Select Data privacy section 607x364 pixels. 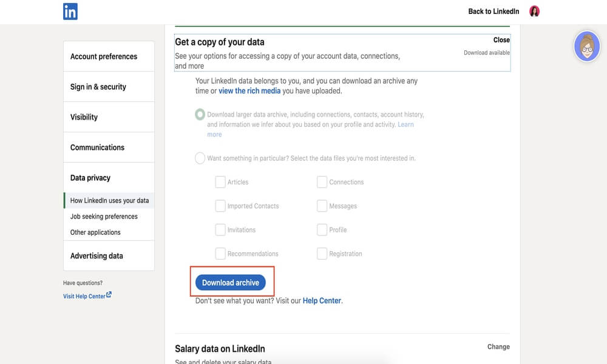point(109,178)
